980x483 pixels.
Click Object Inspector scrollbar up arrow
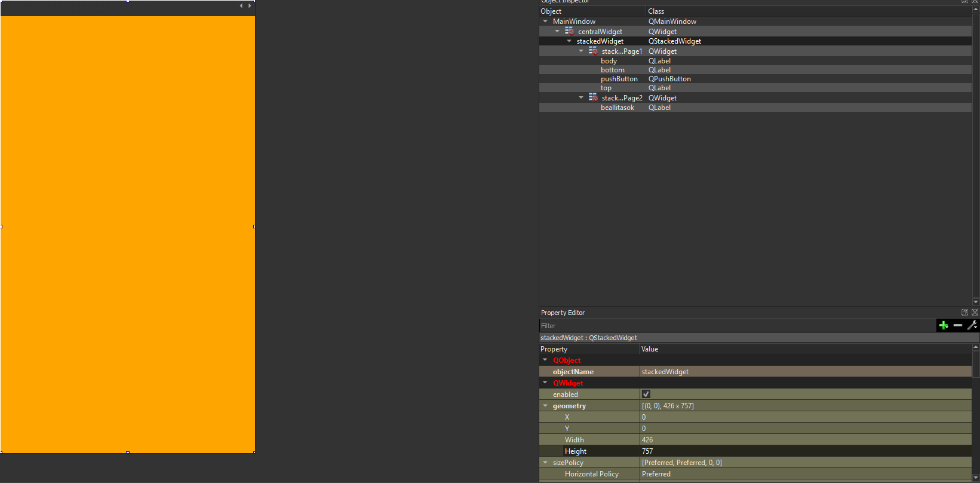[x=976, y=10]
